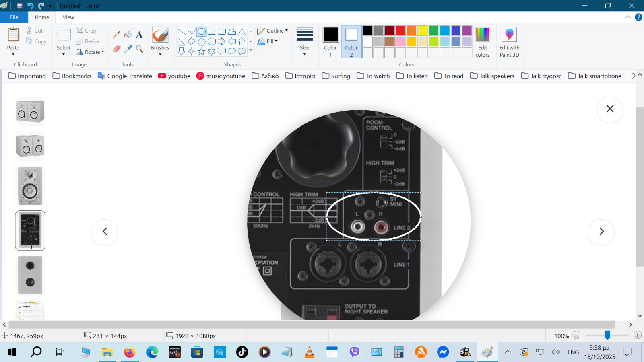Open image with Edit with Paint 3D
644x362 pixels.
[509, 42]
